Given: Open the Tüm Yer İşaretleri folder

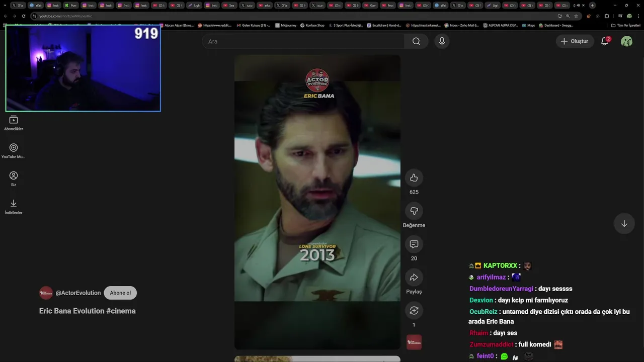Looking at the screenshot, I should pyautogui.click(x=625, y=25).
